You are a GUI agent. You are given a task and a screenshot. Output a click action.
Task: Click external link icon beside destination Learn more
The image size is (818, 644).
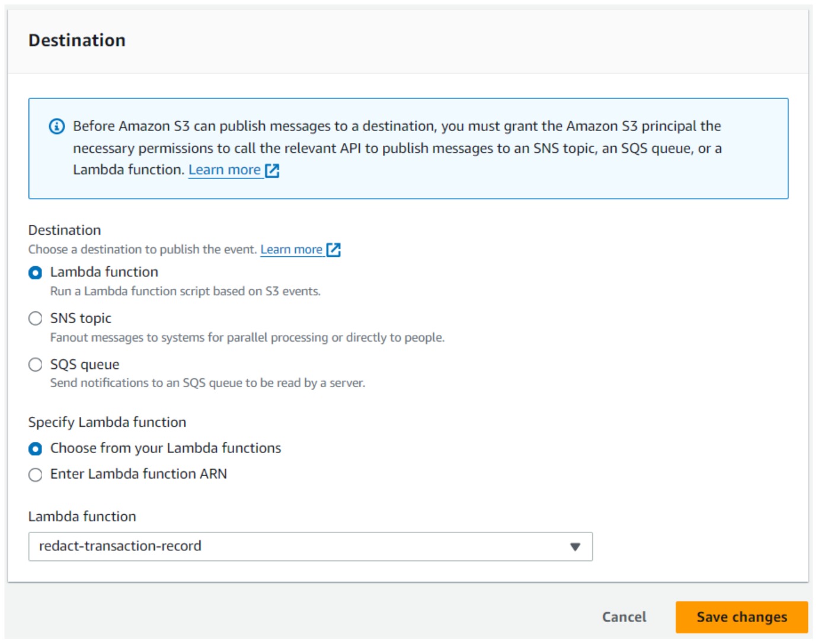click(x=334, y=250)
